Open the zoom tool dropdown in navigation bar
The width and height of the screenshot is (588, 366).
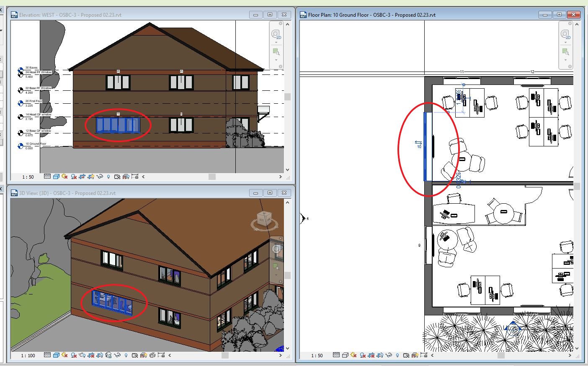click(276, 60)
